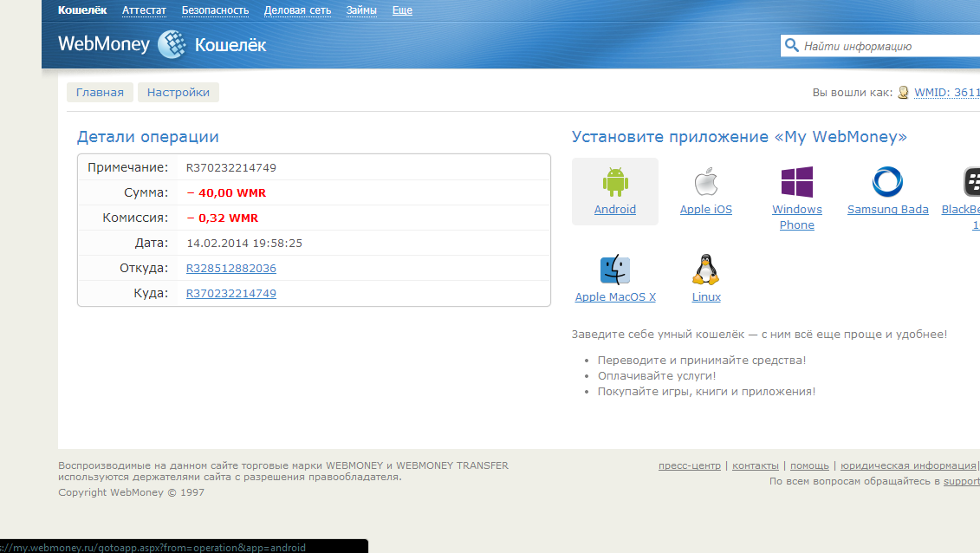Click the Установите приложение «My WebMoney» heading
Viewport: 980px width, 553px height.
click(x=739, y=137)
